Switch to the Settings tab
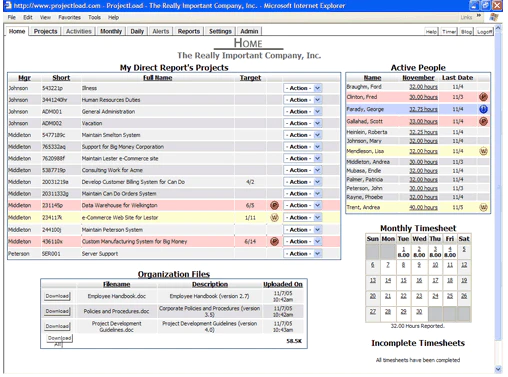 coord(220,31)
